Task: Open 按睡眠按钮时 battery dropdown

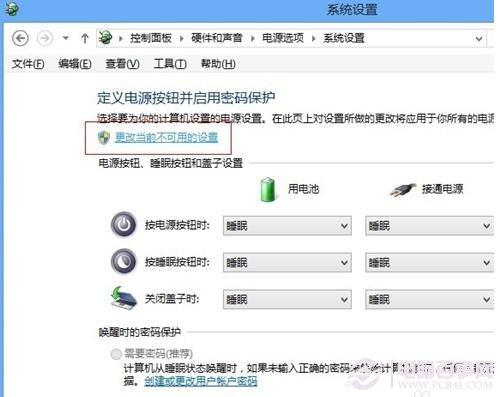Action: pos(287,263)
